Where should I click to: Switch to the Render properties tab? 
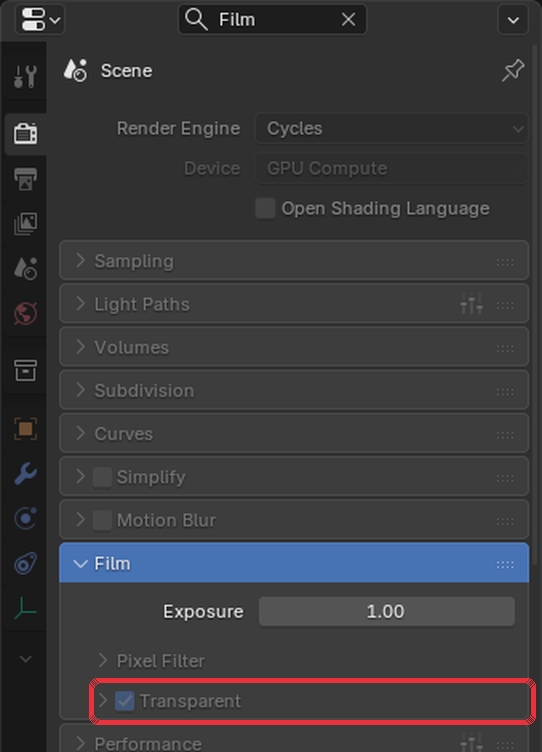click(x=25, y=134)
